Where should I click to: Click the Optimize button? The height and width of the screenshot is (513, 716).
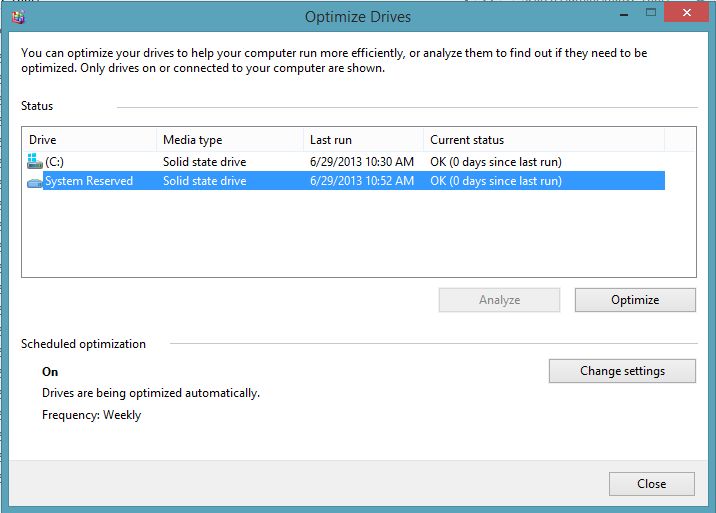[x=635, y=300]
